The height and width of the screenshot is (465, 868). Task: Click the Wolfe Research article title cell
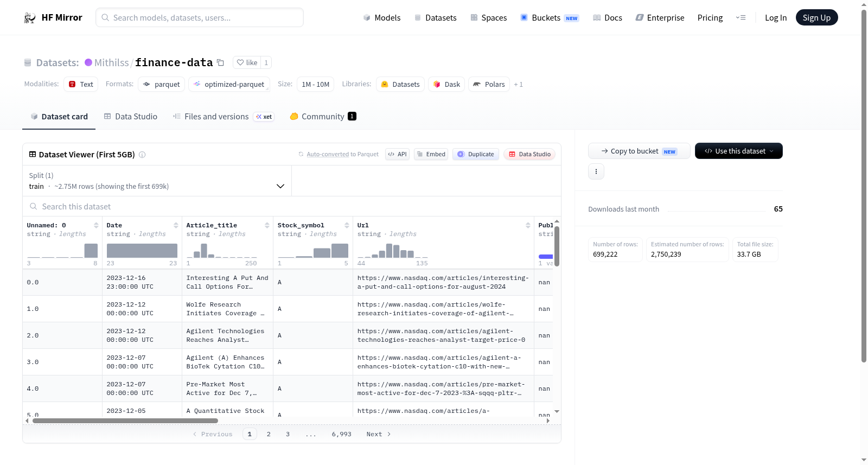[227, 309]
